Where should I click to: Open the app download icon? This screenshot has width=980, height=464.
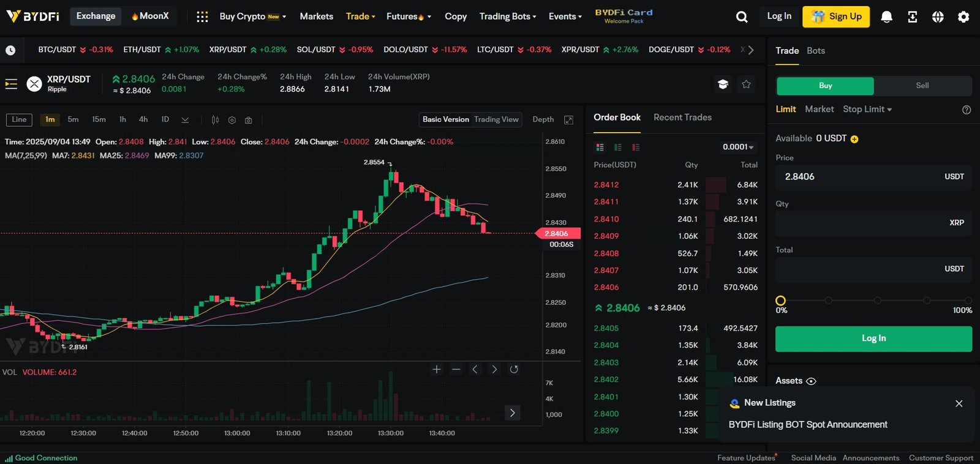point(912,17)
